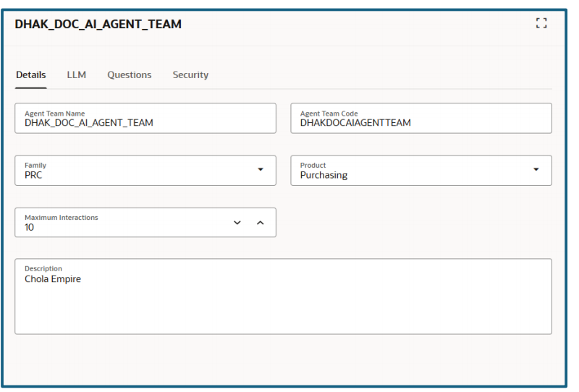Increase Maximum Interactions with the up chevron
579x392 pixels.
pos(261,222)
